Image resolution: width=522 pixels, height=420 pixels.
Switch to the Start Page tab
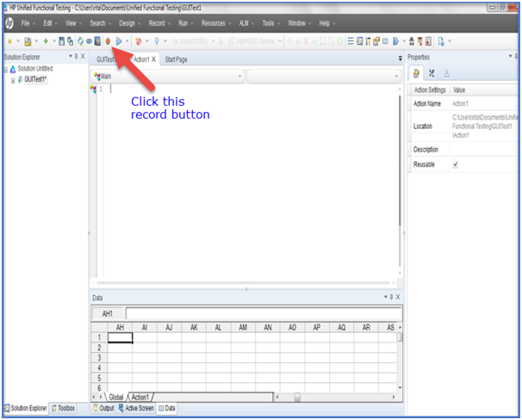(176, 59)
